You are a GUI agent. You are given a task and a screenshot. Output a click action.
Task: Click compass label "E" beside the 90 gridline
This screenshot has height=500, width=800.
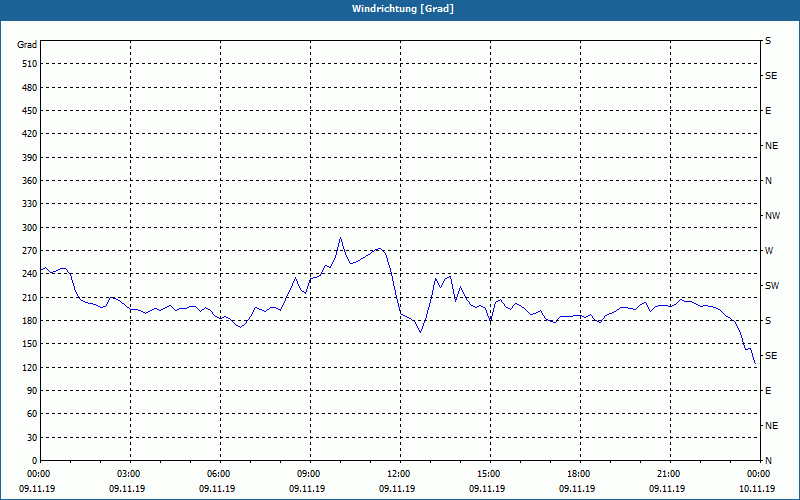point(768,390)
